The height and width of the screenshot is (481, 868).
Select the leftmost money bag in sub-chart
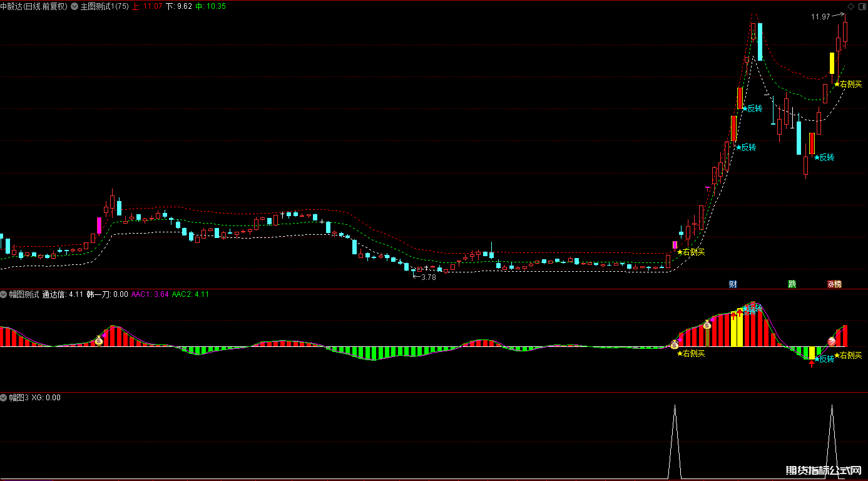(x=99, y=341)
